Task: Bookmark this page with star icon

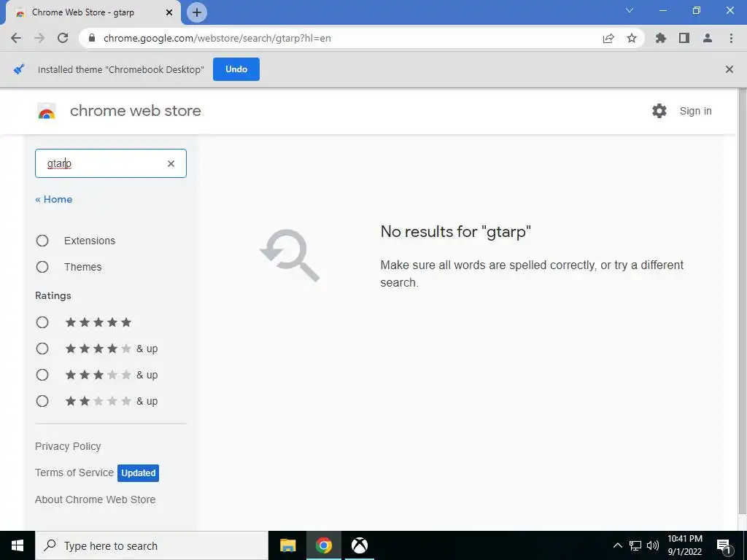Action: (x=632, y=38)
